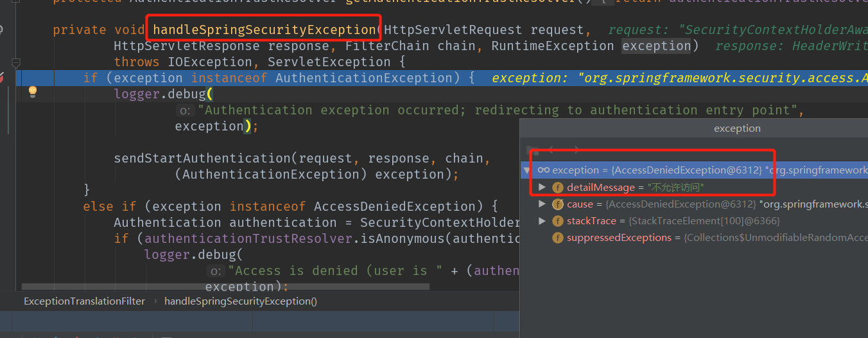Expand the cause node
This screenshot has width=868, height=338.
coord(542,204)
